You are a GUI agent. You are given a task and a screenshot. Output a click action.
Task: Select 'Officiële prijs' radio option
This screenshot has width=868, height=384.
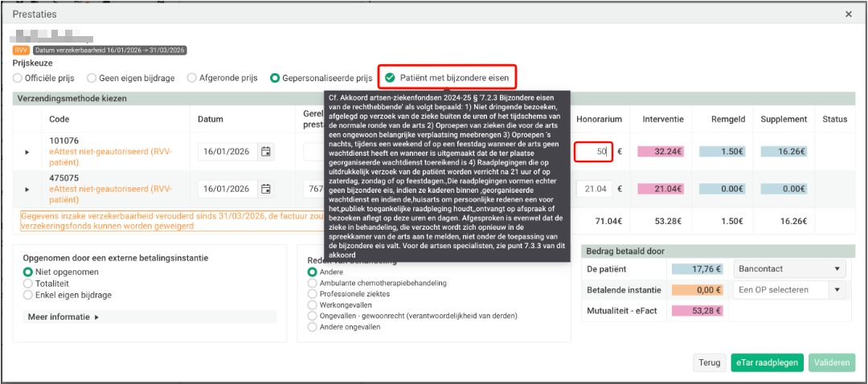[18, 78]
